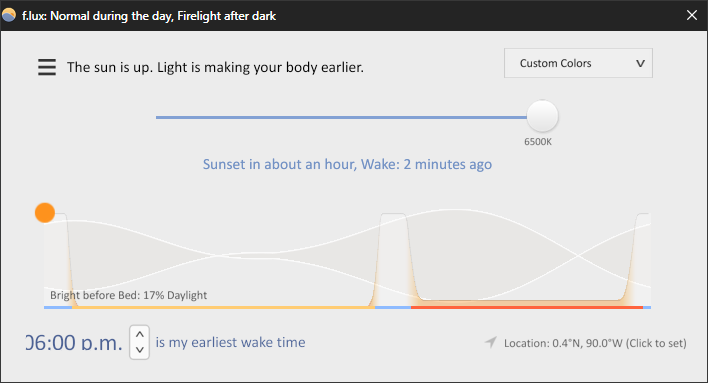
Task: Click the f.lux app icon in title bar
Action: (x=9, y=15)
